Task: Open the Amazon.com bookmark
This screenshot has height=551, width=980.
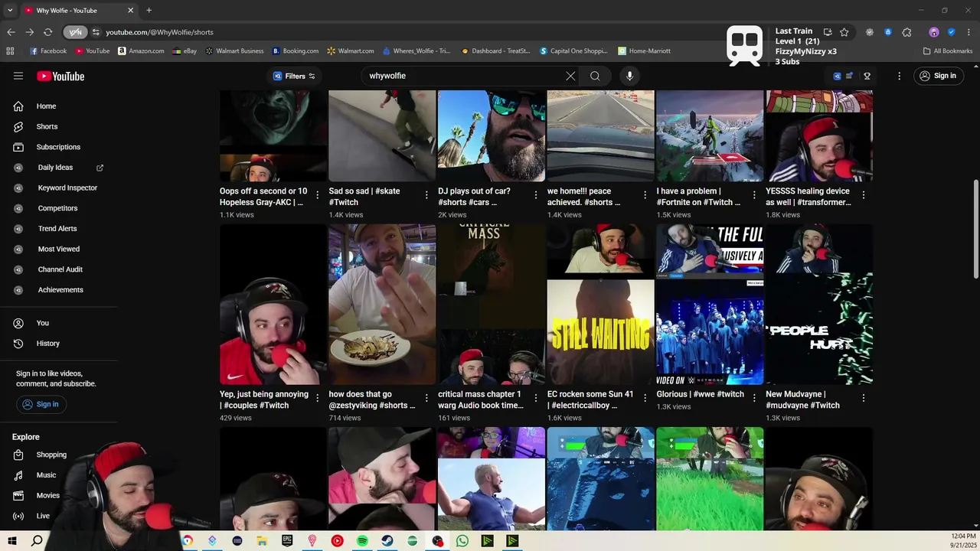Action: [x=141, y=51]
